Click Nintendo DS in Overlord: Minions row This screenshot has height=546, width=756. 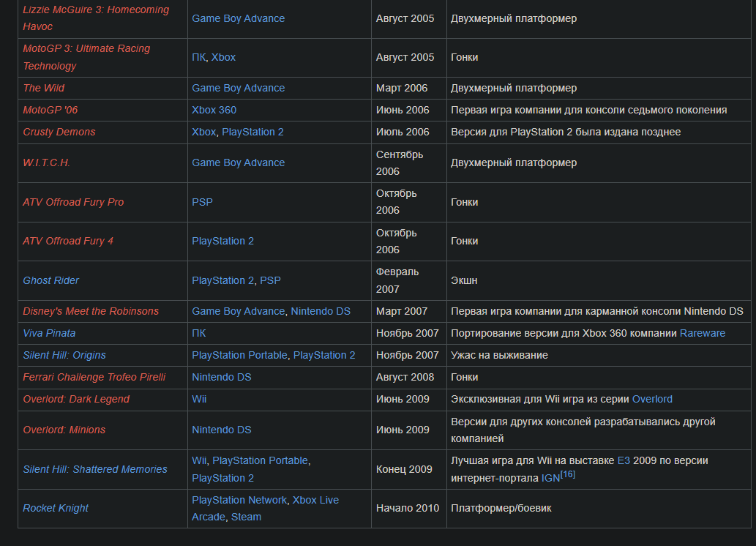click(221, 430)
